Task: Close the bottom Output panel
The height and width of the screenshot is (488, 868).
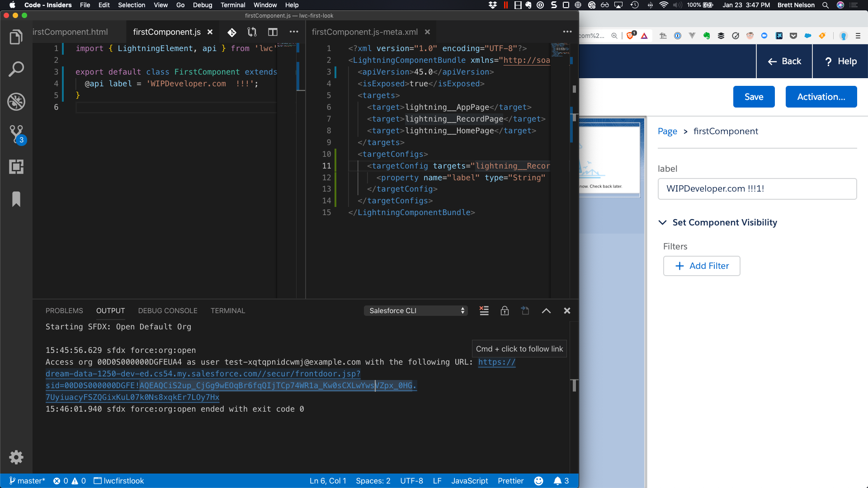Action: [567, 311]
